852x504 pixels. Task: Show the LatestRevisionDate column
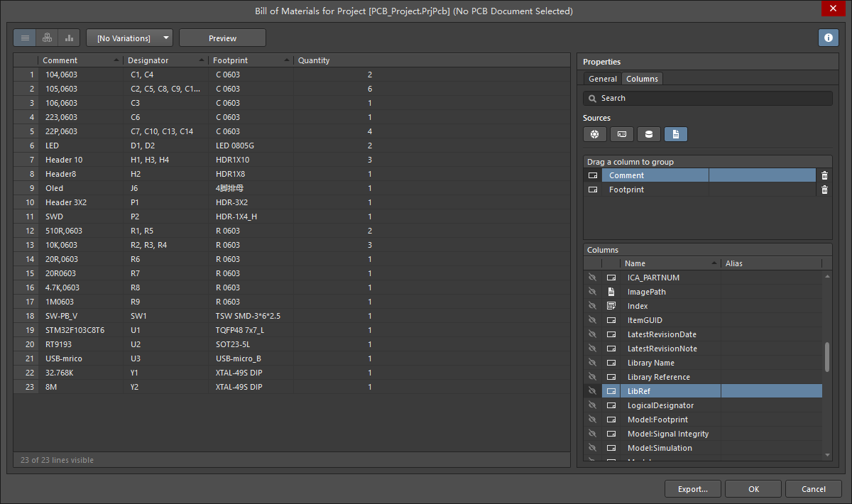592,334
